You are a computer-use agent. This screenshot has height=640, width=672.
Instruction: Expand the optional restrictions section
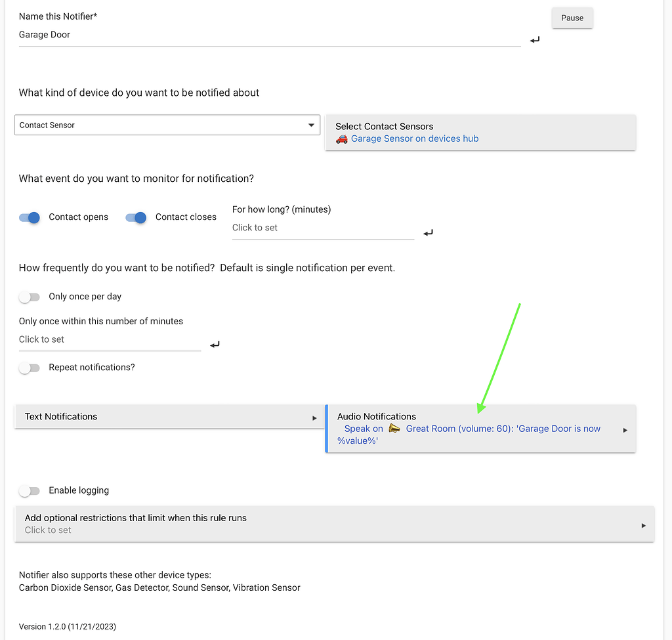[x=643, y=524]
